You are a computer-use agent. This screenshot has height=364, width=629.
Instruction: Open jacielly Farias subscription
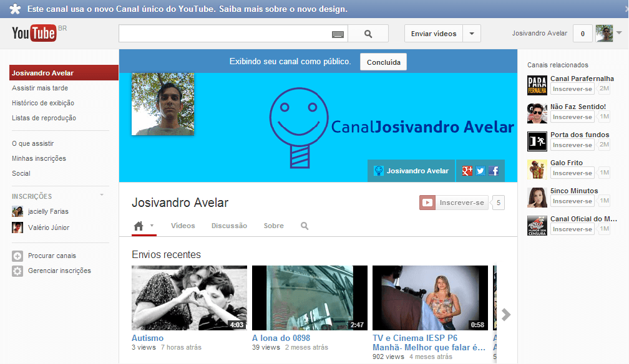48,211
